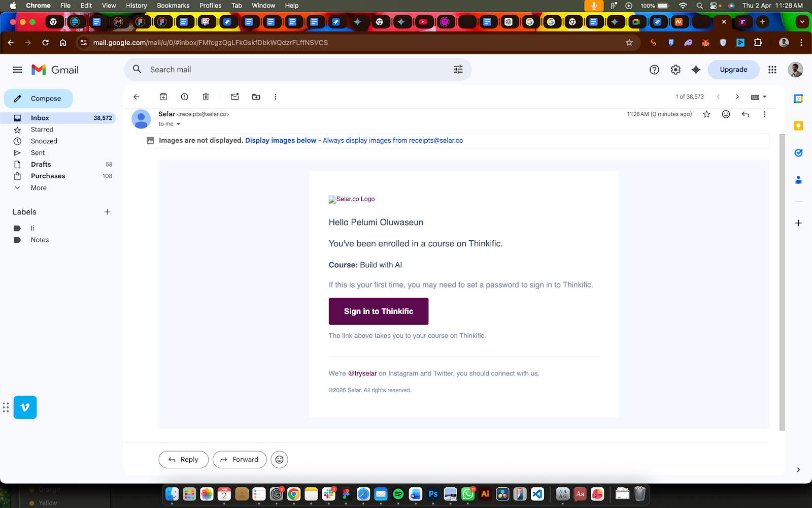Click the Move to folder icon

tap(256, 97)
